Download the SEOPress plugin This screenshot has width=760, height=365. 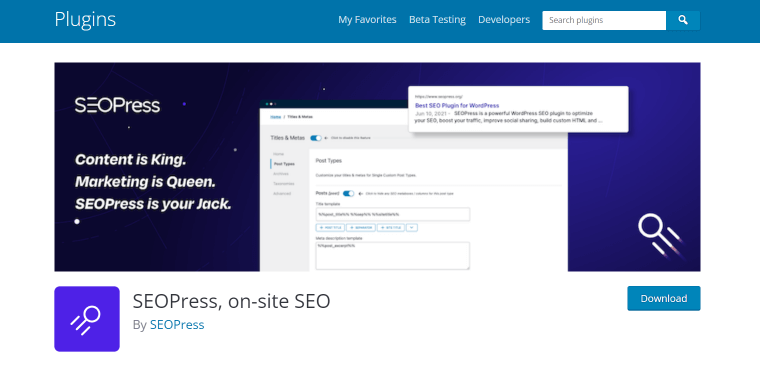click(664, 298)
